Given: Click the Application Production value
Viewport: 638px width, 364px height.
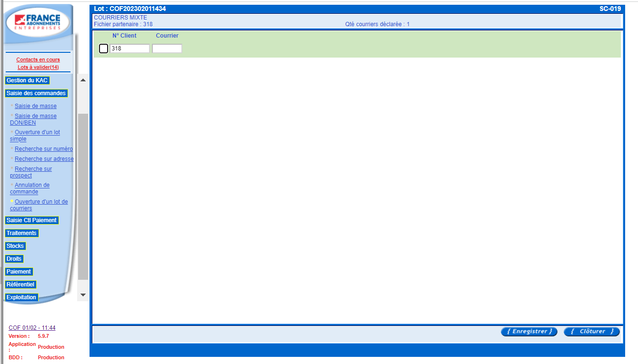Looking at the screenshot, I should (51, 347).
